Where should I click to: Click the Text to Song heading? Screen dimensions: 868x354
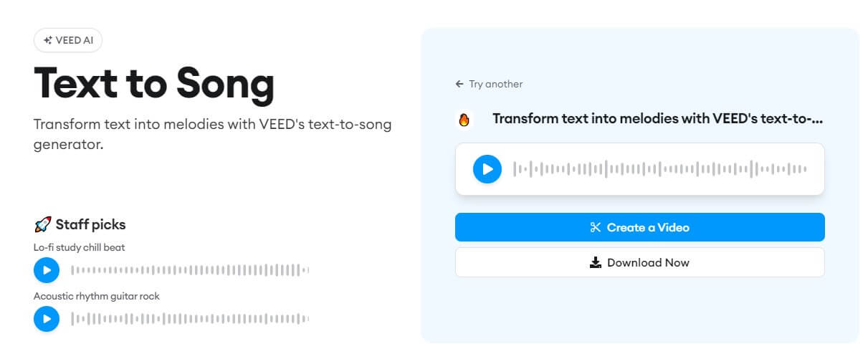tap(154, 83)
